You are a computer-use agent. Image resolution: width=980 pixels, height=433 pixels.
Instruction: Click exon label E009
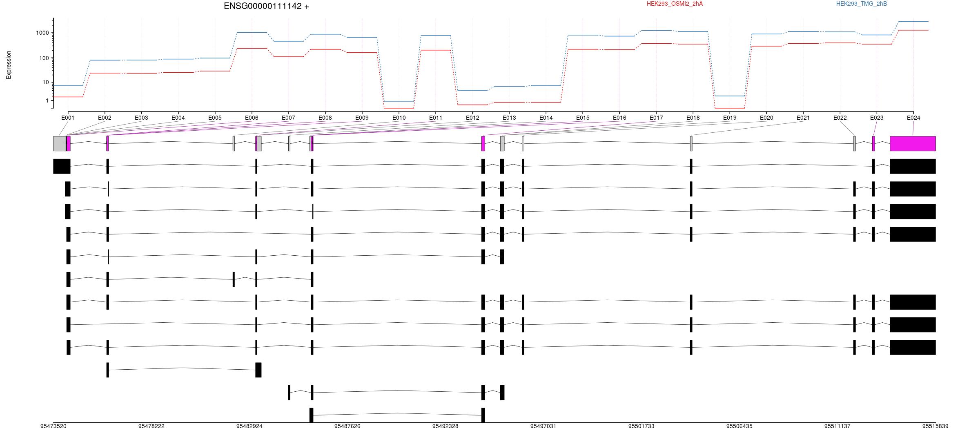pyautogui.click(x=362, y=118)
